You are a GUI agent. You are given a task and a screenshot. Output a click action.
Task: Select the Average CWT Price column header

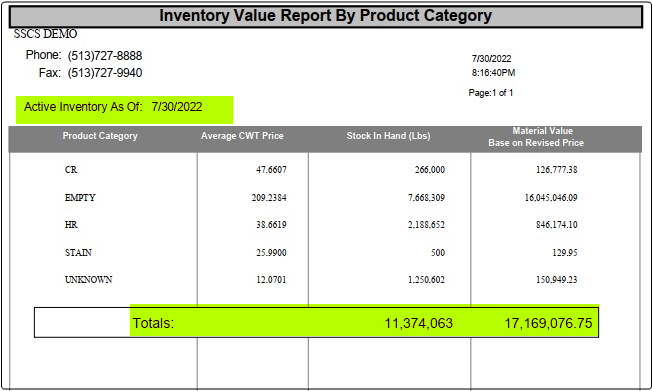(242, 136)
